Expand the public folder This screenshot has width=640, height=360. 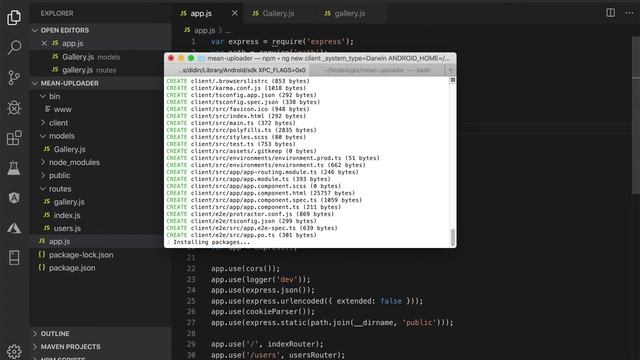pyautogui.click(x=59, y=176)
